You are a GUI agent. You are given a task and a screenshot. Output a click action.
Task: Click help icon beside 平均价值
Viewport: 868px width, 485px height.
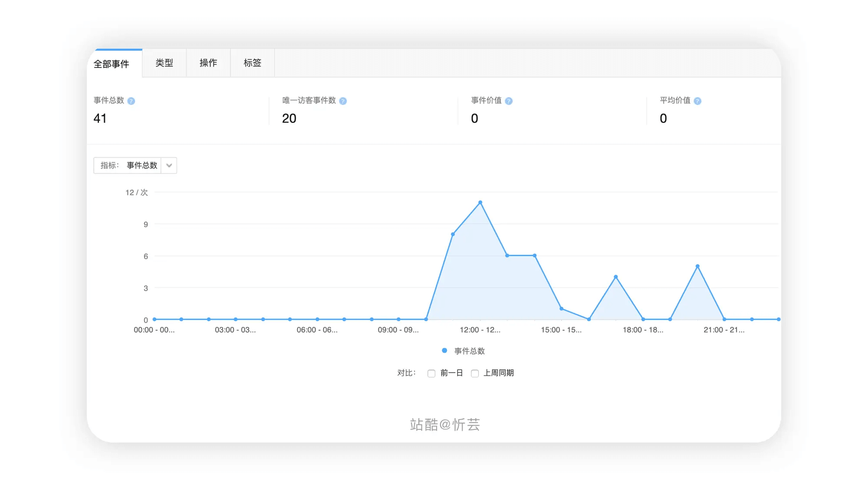pos(697,101)
